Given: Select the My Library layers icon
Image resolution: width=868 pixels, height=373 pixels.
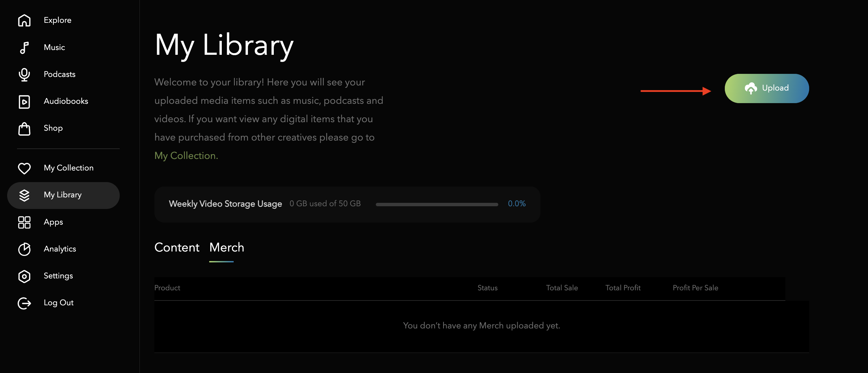Looking at the screenshot, I should tap(24, 195).
